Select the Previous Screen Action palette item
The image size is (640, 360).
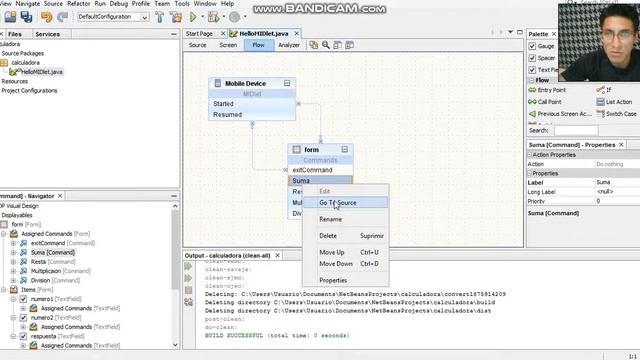point(560,114)
